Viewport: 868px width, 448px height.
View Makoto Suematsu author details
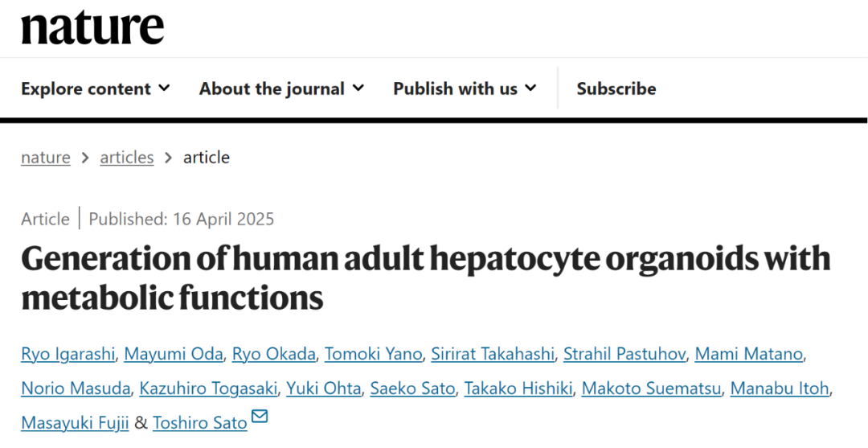pos(651,389)
